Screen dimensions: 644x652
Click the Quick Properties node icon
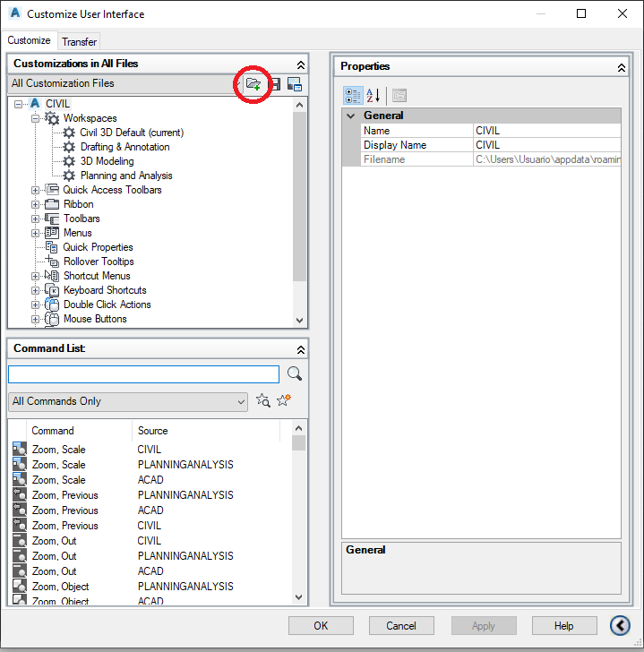[52, 247]
